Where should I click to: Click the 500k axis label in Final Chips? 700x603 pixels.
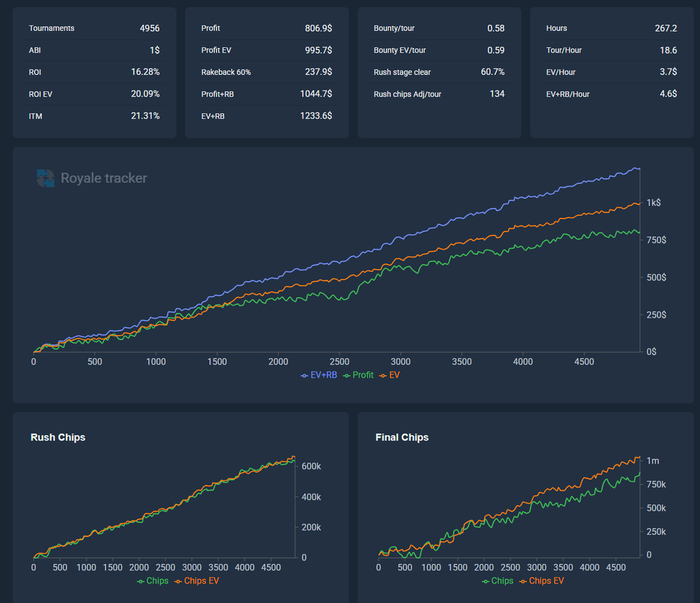656,508
